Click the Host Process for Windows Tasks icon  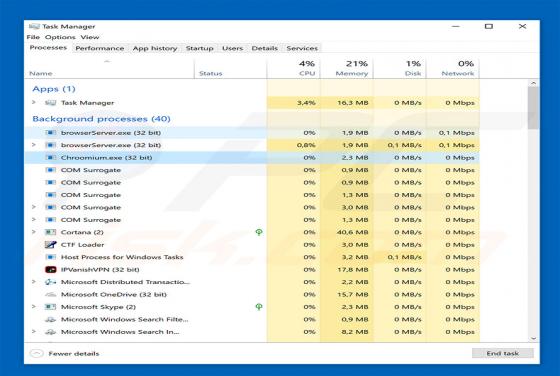pyautogui.click(x=50, y=257)
